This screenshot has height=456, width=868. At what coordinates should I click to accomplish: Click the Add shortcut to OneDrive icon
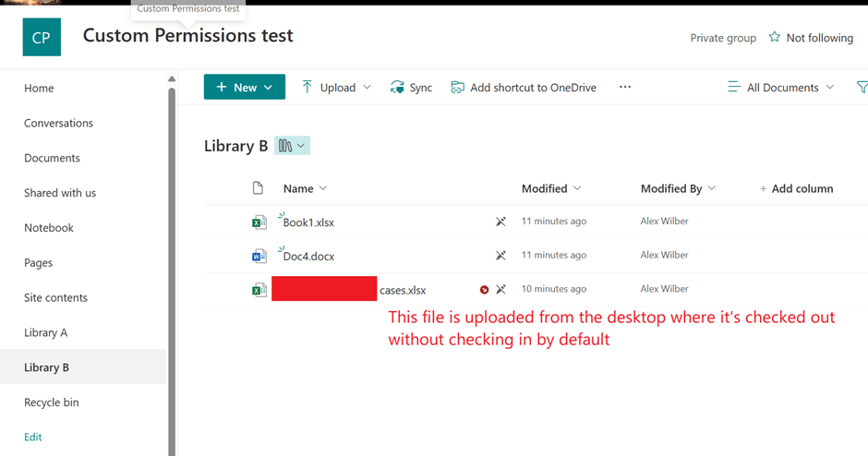click(x=457, y=87)
